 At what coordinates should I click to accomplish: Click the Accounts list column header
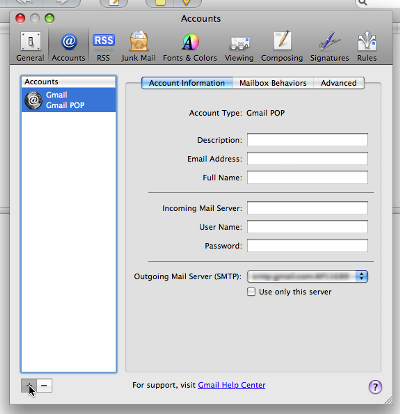pos(69,82)
